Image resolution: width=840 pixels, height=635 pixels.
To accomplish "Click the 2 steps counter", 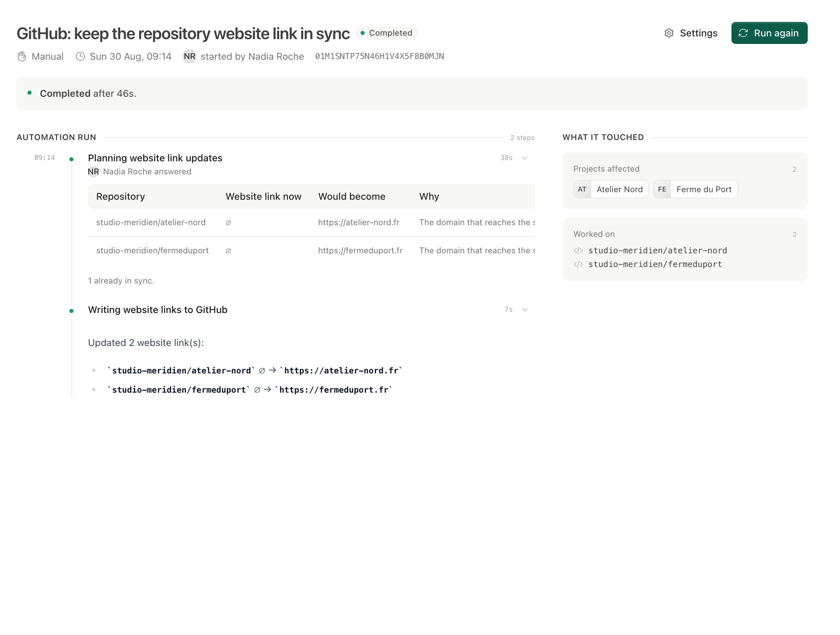I will tap(522, 138).
